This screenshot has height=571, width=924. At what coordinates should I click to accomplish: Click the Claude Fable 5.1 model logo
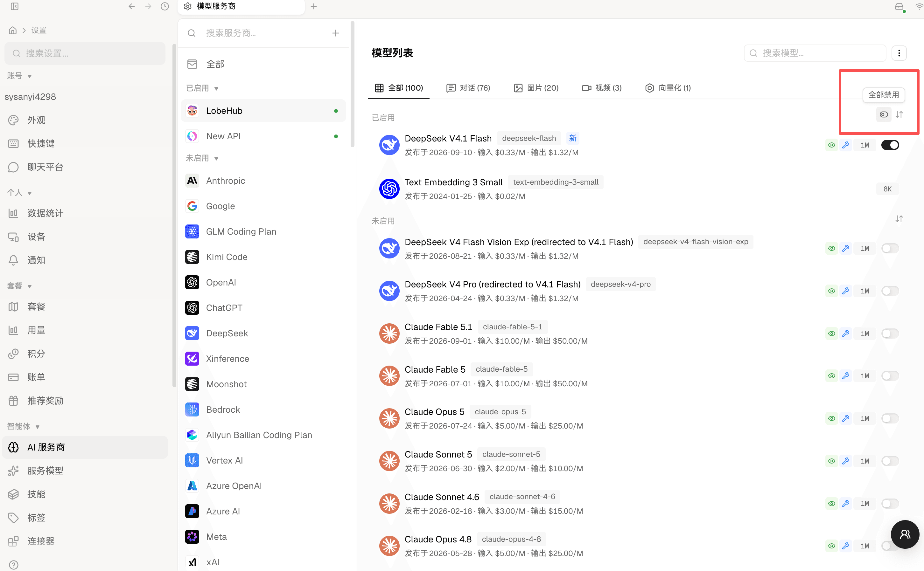click(x=389, y=334)
